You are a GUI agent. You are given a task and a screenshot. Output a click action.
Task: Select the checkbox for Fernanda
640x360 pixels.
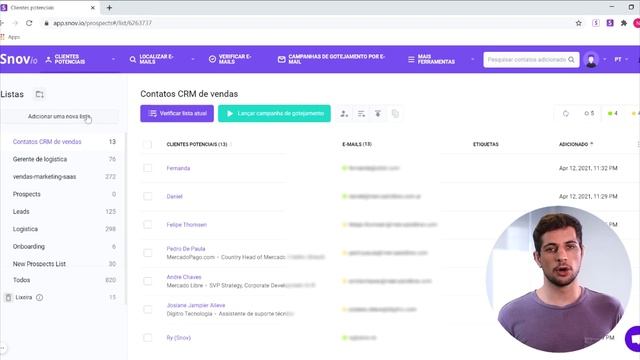[148, 168]
